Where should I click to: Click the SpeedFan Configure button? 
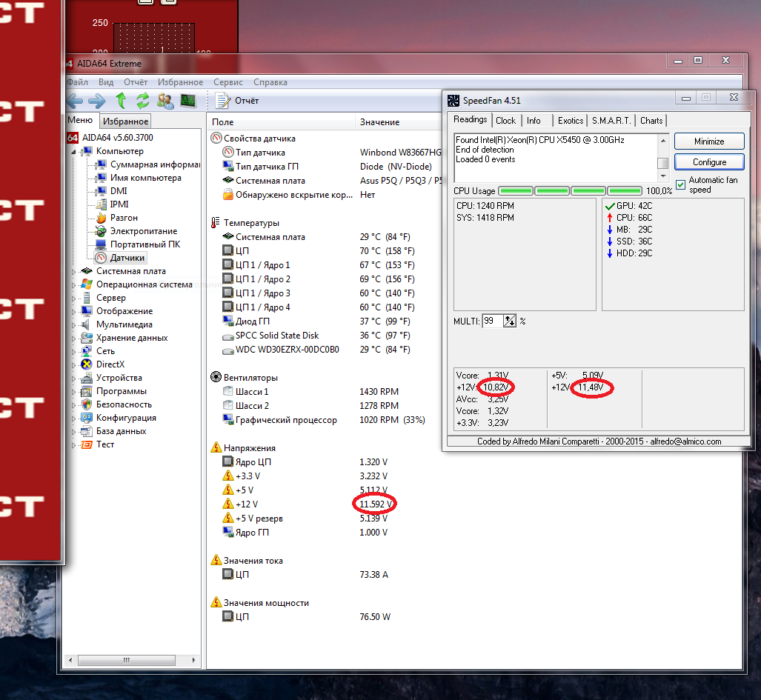coord(709,162)
